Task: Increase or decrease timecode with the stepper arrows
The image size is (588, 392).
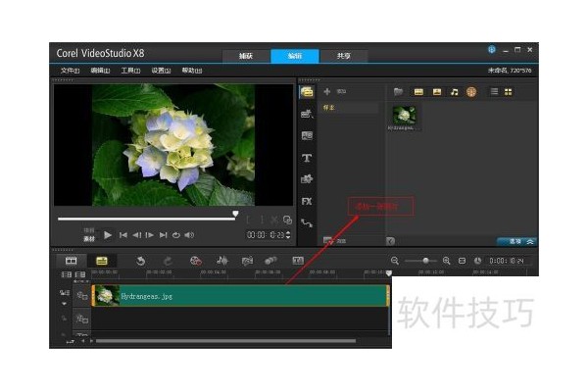Action: (288, 235)
